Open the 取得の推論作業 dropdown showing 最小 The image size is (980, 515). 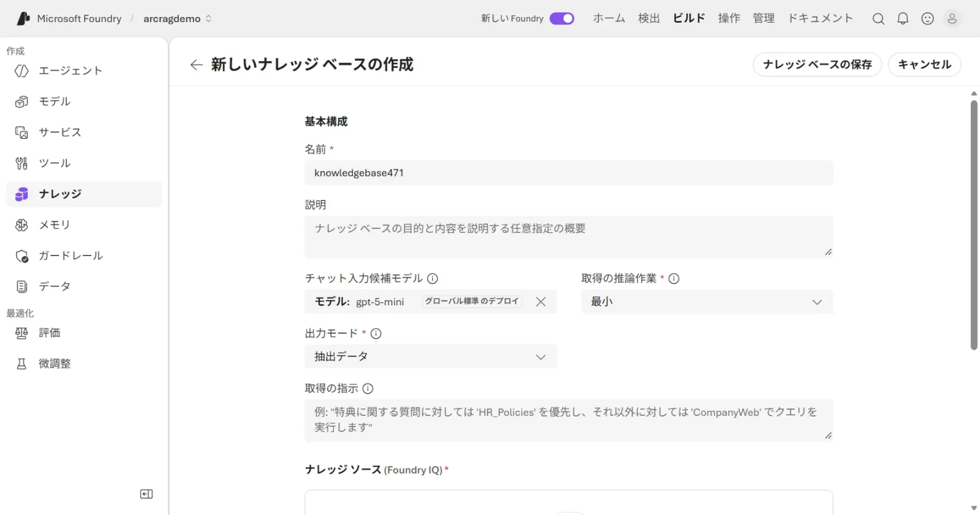(707, 302)
